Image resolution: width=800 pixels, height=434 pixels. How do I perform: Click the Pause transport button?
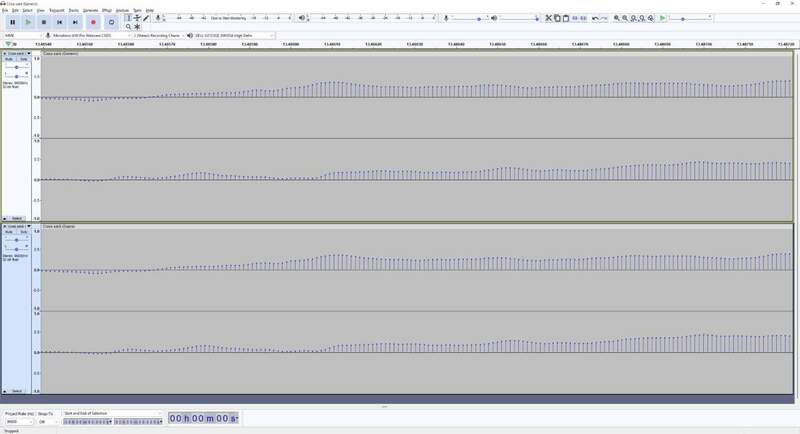(13, 22)
